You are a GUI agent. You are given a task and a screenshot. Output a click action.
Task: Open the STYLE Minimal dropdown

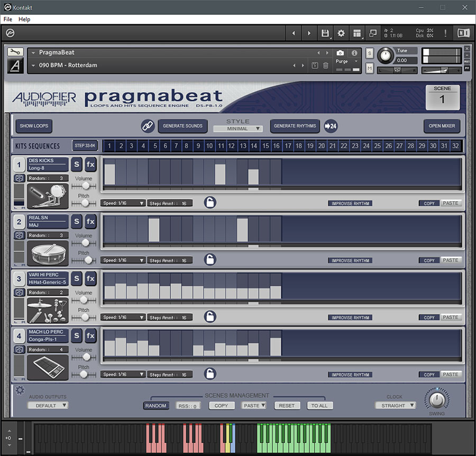coord(237,129)
